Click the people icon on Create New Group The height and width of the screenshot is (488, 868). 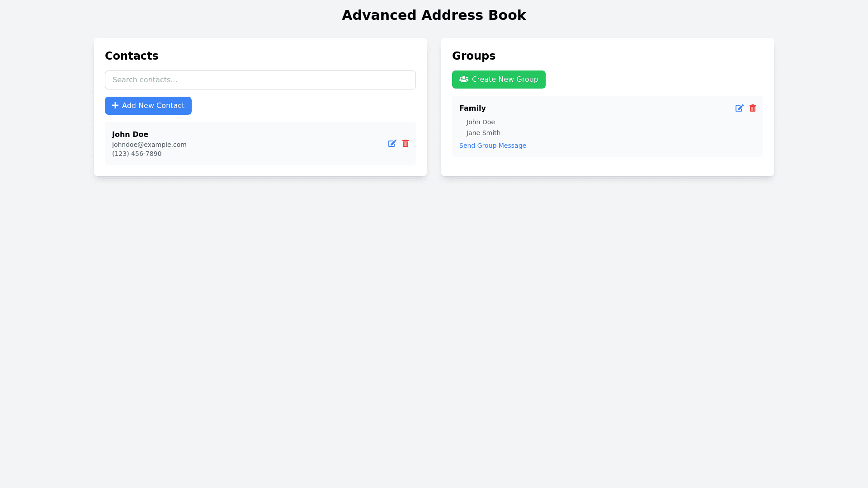tap(464, 79)
